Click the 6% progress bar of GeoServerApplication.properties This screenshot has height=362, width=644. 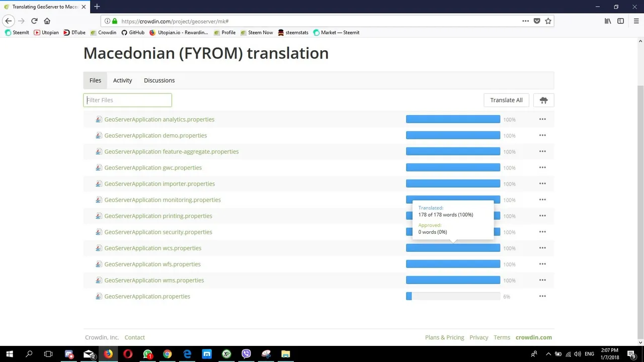(x=453, y=296)
